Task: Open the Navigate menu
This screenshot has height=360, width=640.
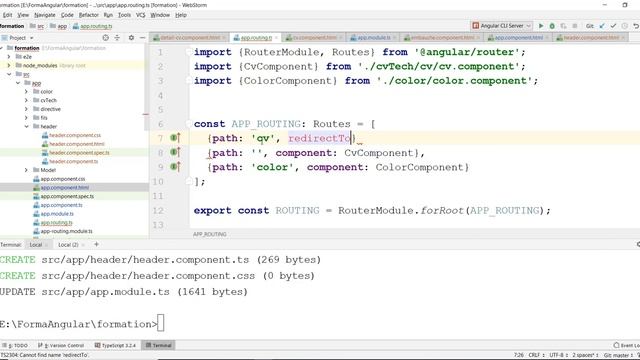Action: (45, 15)
